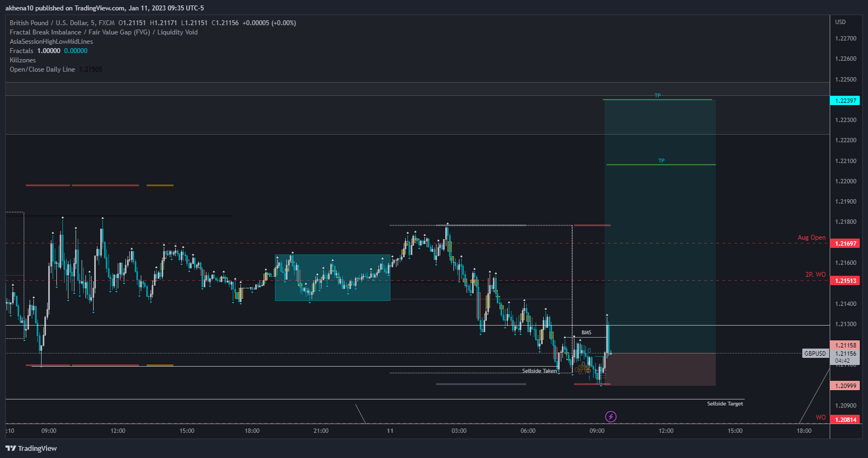Screen dimensions: 868x458
Task: Select the green long position profit zone
Action: point(660,227)
